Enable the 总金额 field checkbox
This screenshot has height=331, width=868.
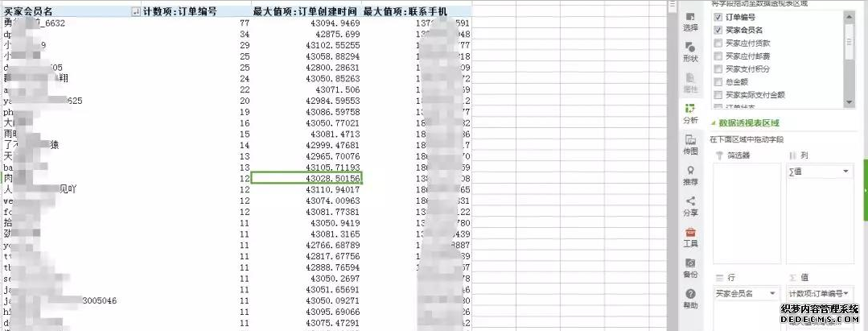(718, 81)
